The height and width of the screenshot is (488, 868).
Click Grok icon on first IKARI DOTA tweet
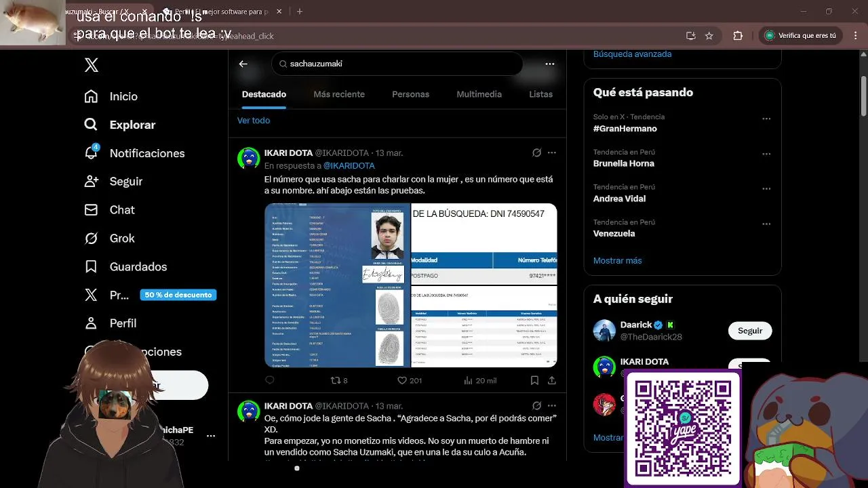(x=536, y=153)
